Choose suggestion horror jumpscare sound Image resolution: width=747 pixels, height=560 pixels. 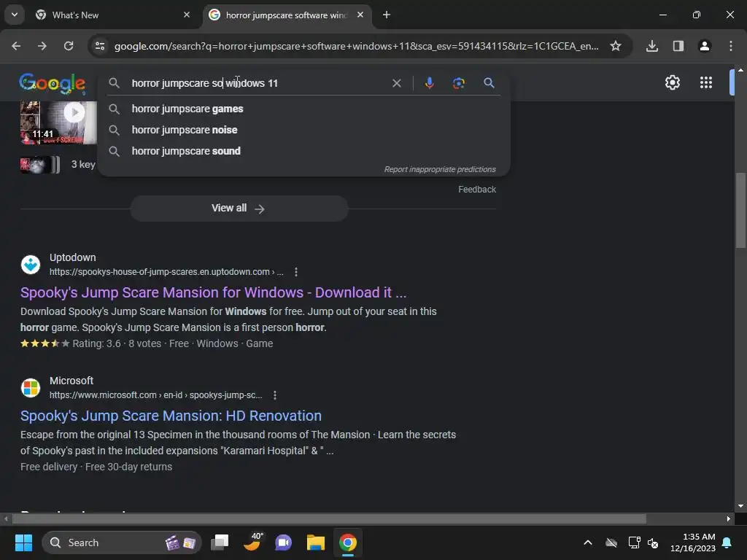click(x=304, y=151)
